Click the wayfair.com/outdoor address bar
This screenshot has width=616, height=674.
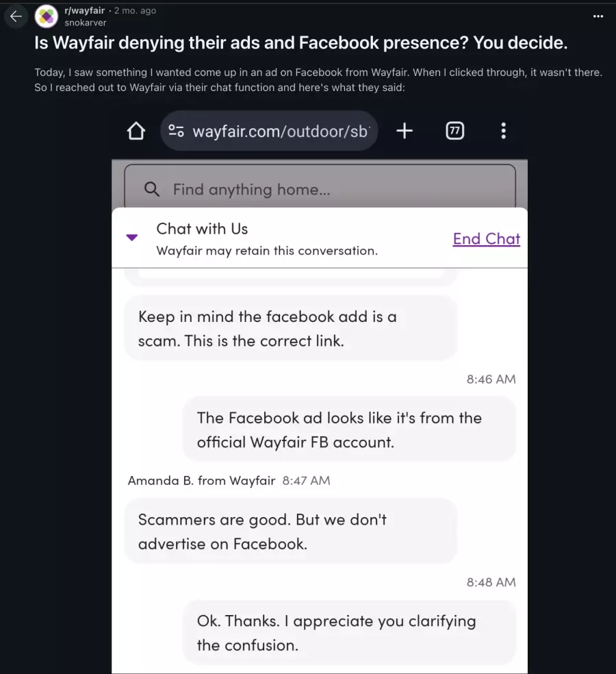point(269,131)
